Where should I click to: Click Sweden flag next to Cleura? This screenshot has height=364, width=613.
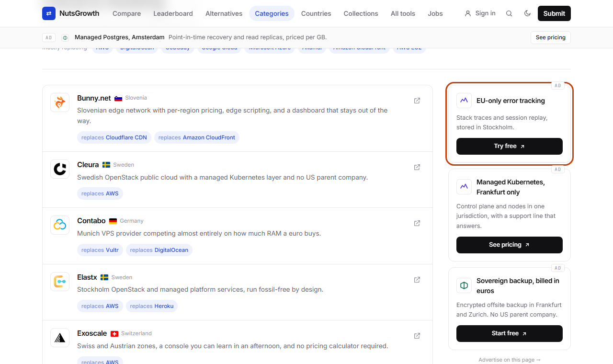(106, 165)
